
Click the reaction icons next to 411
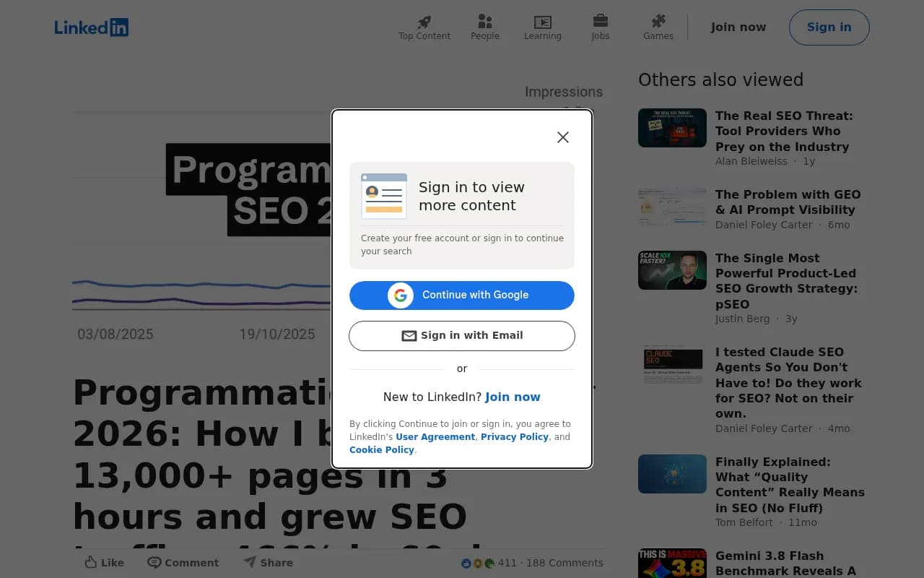[478, 564]
